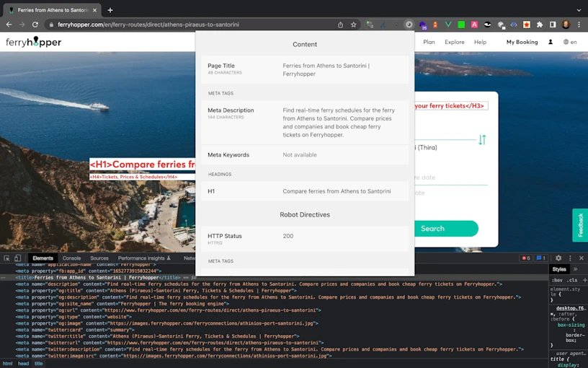The width and height of the screenshot is (588, 368).
Task: Open the Help menu link
Action: point(480,42)
